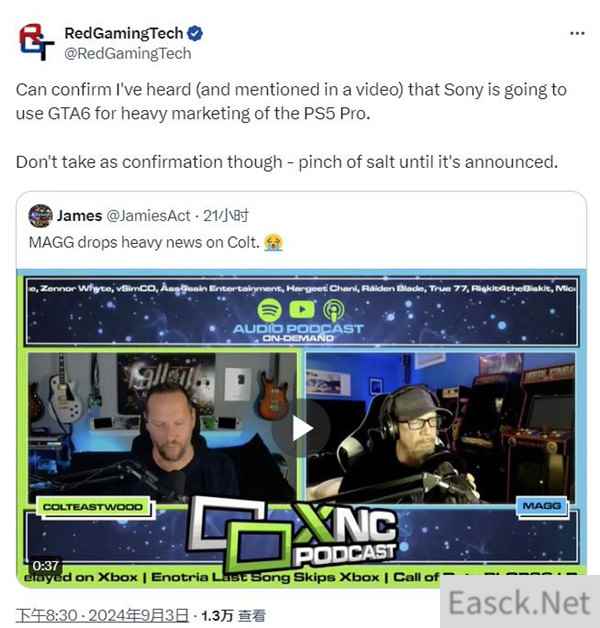Open quoted tweet text about MAGG
This screenshot has height=628, width=600.
pos(144,243)
